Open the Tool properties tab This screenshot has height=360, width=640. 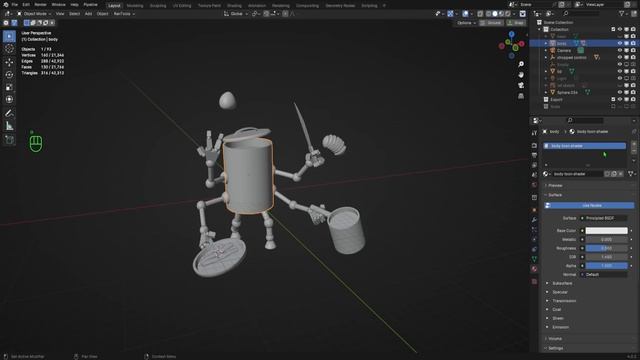[x=534, y=133]
